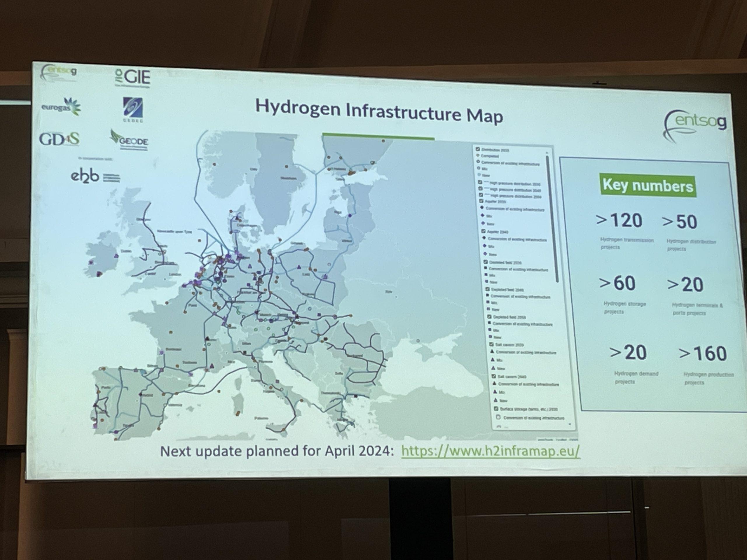Image resolution: width=747 pixels, height=560 pixels.
Task: Click the legend scroll-down arrow
Action: 570,424
